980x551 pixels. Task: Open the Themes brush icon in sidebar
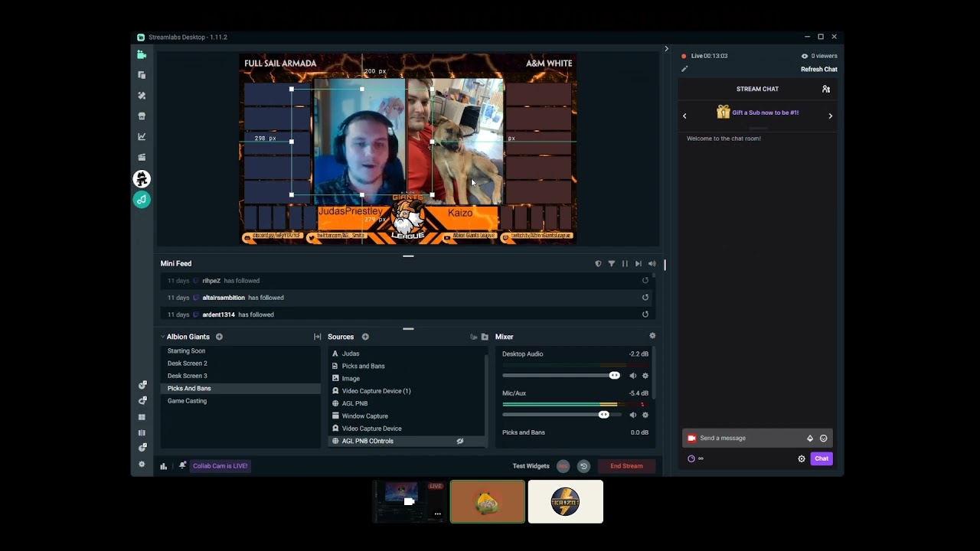click(x=142, y=96)
